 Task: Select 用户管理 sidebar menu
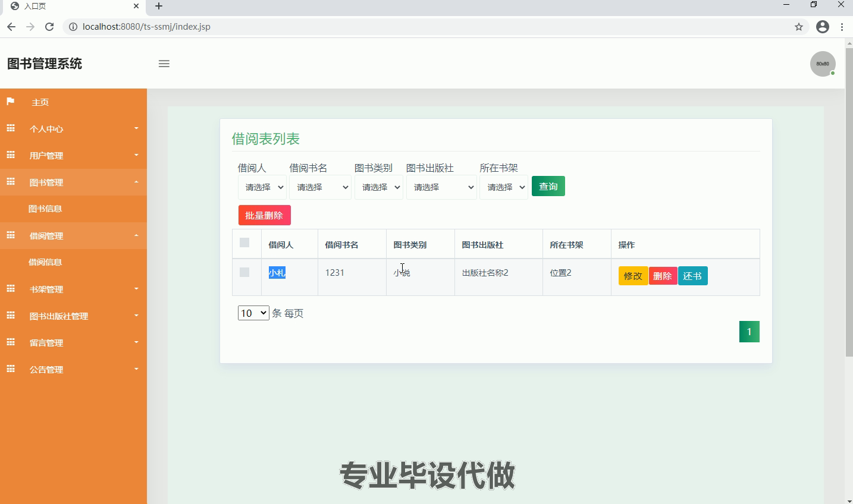(x=46, y=156)
